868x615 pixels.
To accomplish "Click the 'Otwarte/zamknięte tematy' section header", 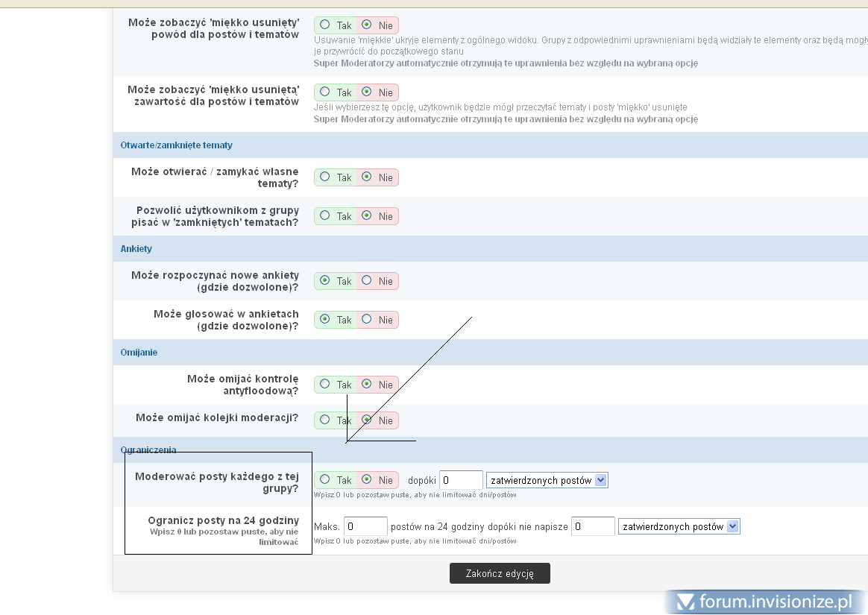I will (x=177, y=145).
